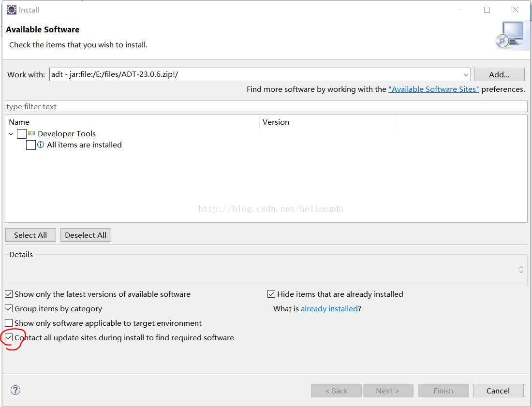Image resolution: width=532 pixels, height=407 pixels.
Task: Click the Eclipse icon in the title bar
Action: [x=11, y=10]
